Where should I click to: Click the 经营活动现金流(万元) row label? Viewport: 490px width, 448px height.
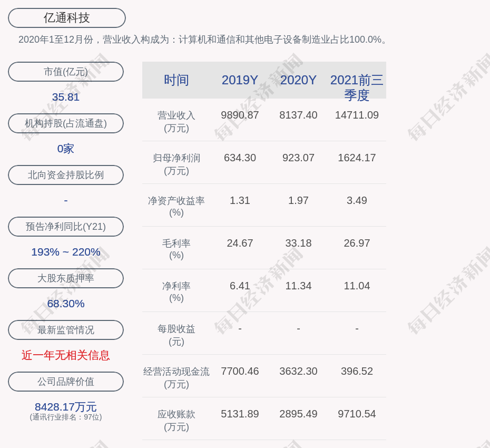click(177, 378)
